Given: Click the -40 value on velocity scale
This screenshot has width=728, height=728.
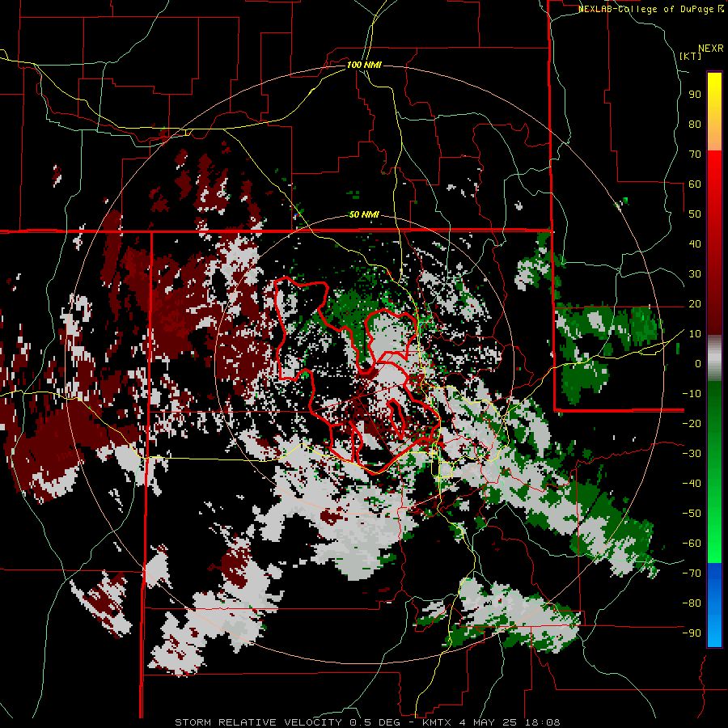Looking at the screenshot, I should tap(692, 484).
